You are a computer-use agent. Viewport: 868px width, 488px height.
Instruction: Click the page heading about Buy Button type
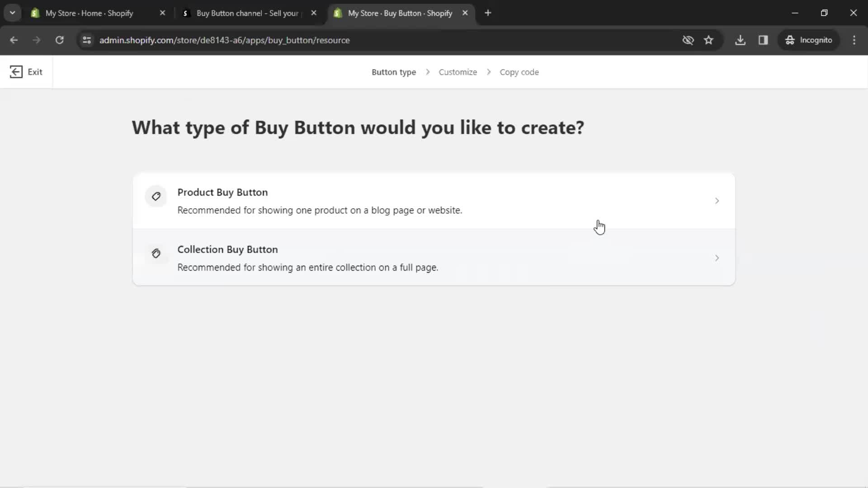358,128
